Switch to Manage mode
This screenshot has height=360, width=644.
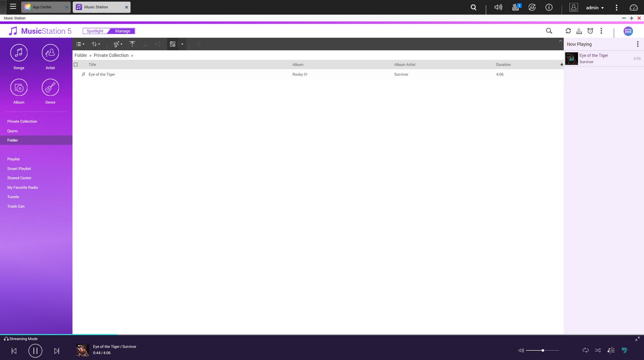point(122,31)
